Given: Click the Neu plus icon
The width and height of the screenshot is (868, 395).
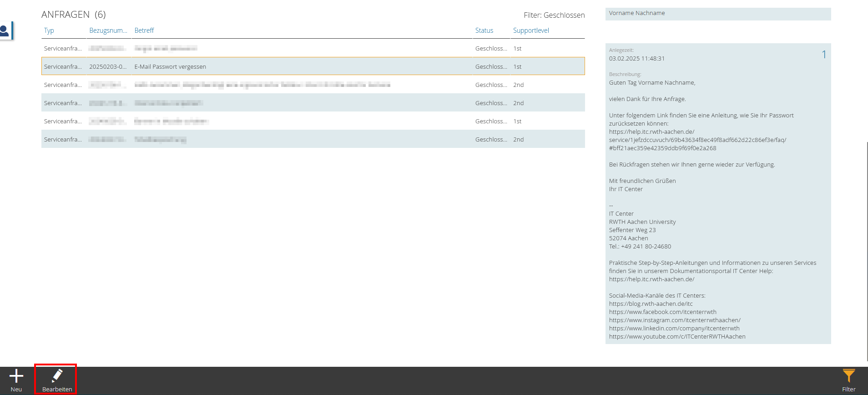Looking at the screenshot, I should [x=16, y=376].
